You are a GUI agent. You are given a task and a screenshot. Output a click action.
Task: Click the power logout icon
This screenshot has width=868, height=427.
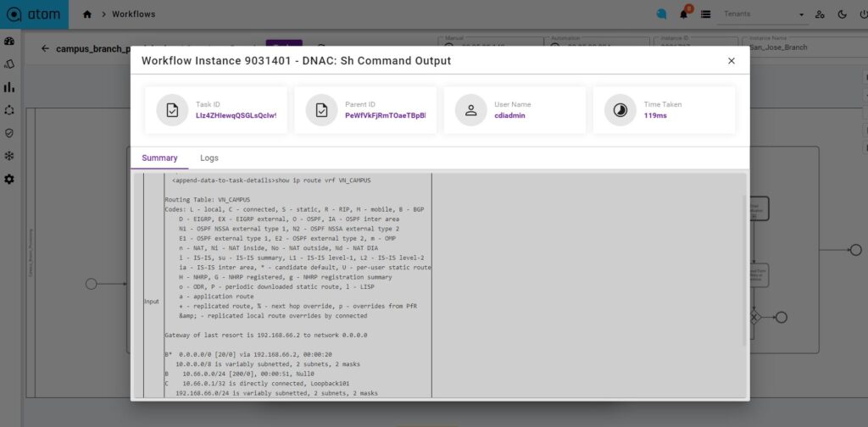coord(863,15)
